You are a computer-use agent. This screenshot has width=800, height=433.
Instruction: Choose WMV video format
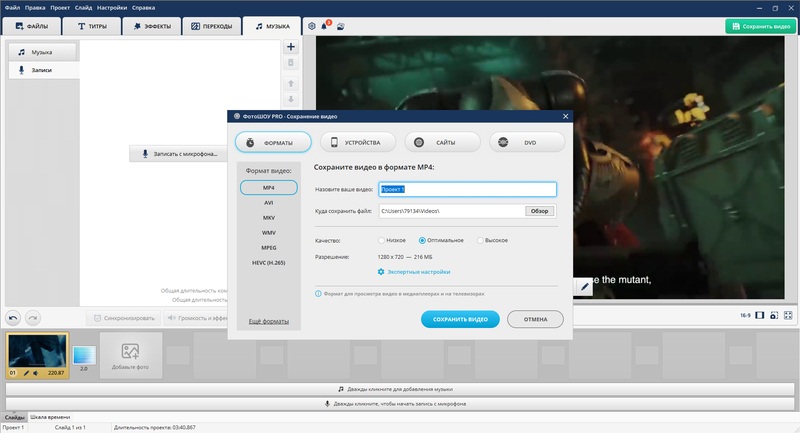pyautogui.click(x=269, y=233)
